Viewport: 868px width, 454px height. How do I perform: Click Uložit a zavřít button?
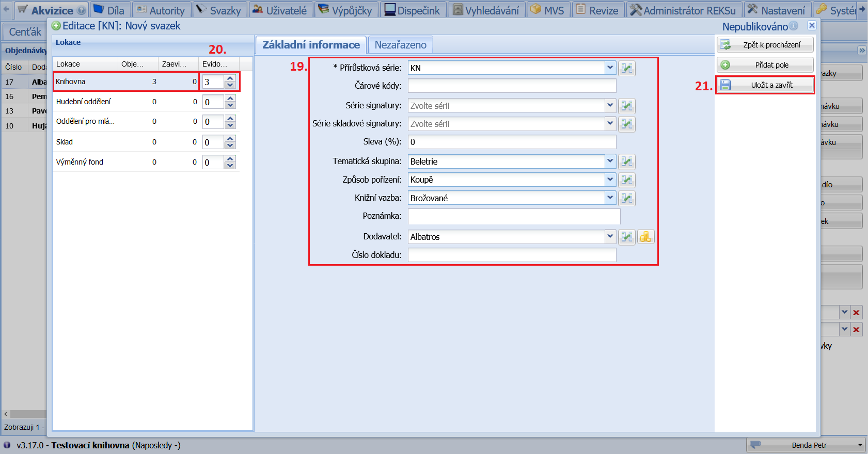(765, 85)
